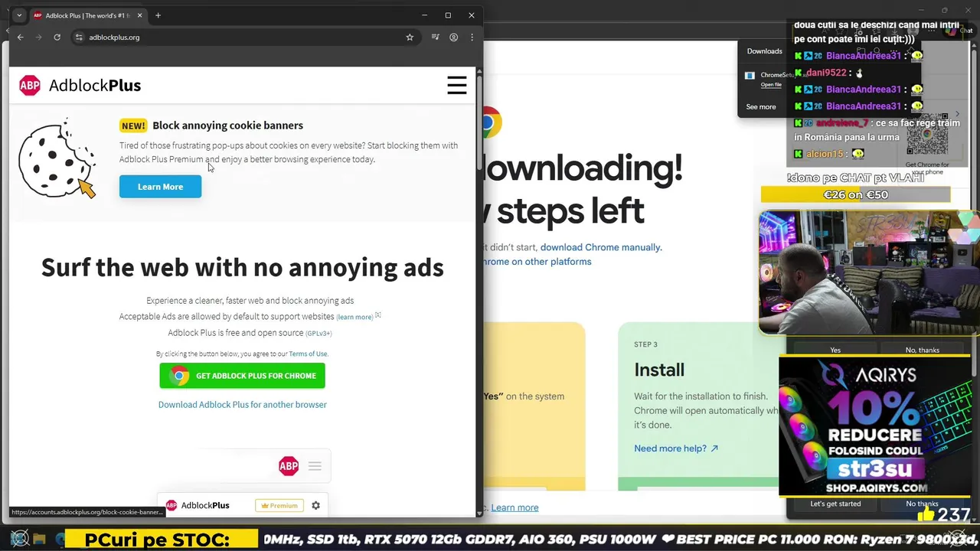The image size is (980, 551).
Task: Click the page scrollbar in Adblock Plus window
Action: (479, 122)
